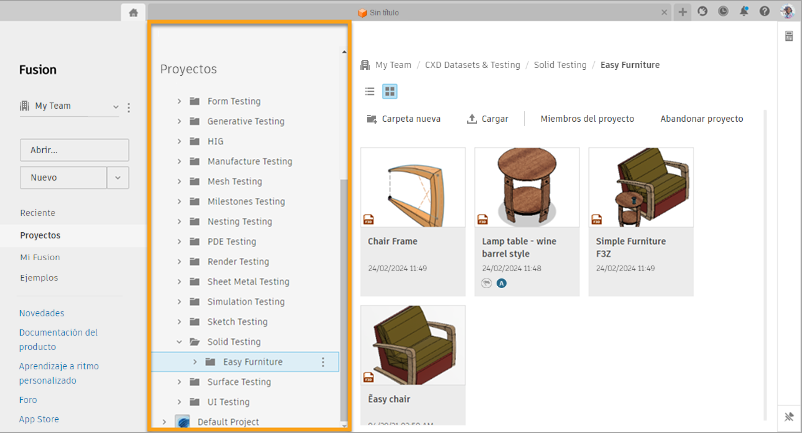Click Carpeta nueva button
Viewport: 802px width, 433px height.
[x=404, y=119]
